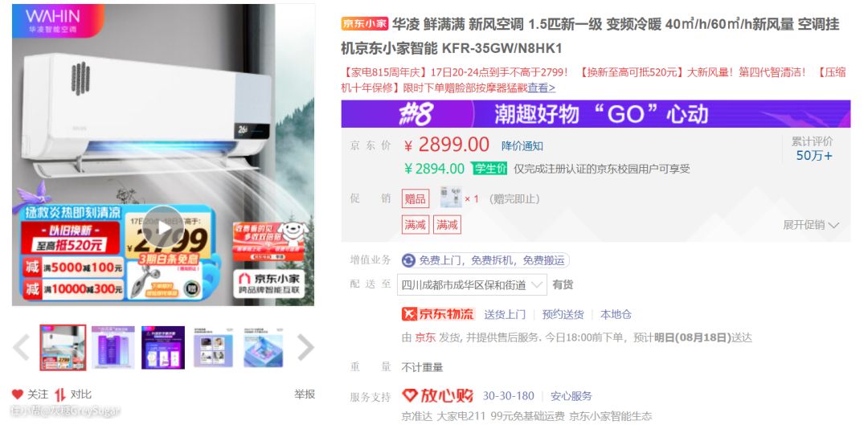The width and height of the screenshot is (868, 429).
Task: Click the gift item thumbnail image
Action: [451, 198]
